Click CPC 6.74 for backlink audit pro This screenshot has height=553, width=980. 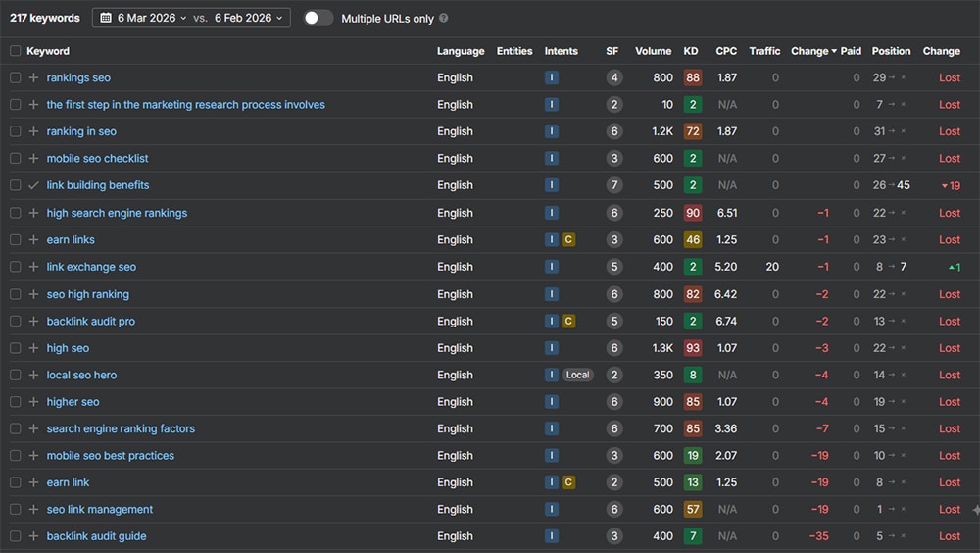pyautogui.click(x=725, y=321)
